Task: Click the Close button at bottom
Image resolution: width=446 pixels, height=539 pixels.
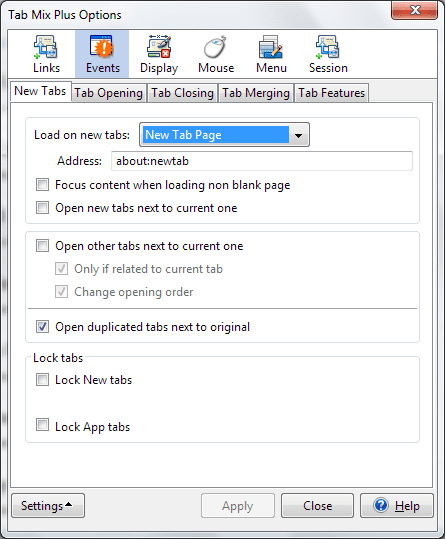Action: point(317,505)
